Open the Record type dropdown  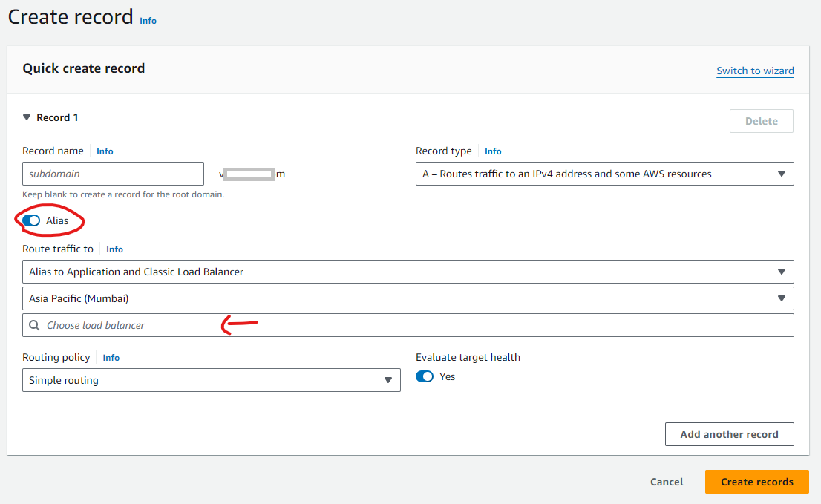pos(604,174)
